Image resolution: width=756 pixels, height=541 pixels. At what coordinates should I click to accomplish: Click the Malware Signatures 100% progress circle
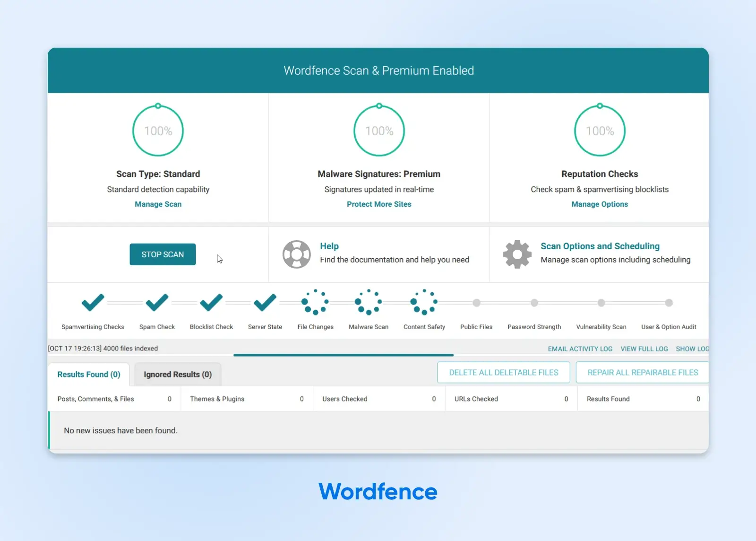(379, 130)
